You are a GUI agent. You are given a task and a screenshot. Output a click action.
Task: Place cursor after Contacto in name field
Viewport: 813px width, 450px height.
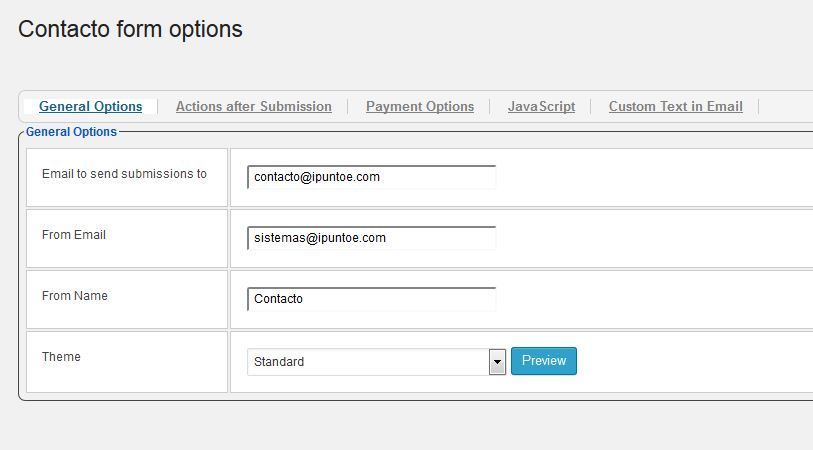[x=304, y=299]
